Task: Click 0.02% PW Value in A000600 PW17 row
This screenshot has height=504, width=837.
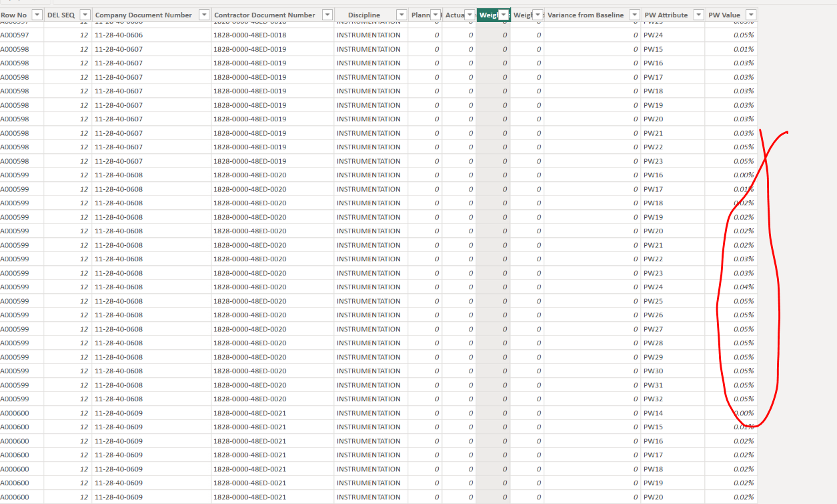Action: pyautogui.click(x=731, y=455)
